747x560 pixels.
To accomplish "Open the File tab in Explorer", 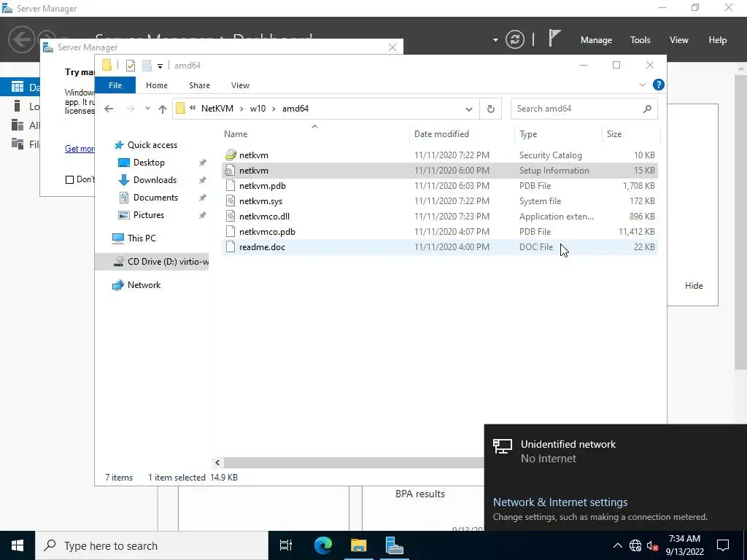I will pos(115,85).
